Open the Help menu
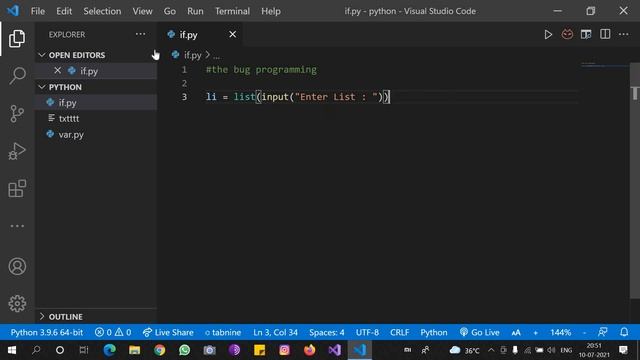Image resolution: width=640 pixels, height=360 pixels. click(271, 11)
